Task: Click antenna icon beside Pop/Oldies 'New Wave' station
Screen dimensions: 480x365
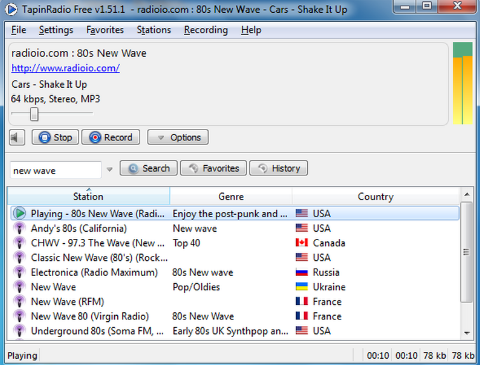Action: click(19, 287)
